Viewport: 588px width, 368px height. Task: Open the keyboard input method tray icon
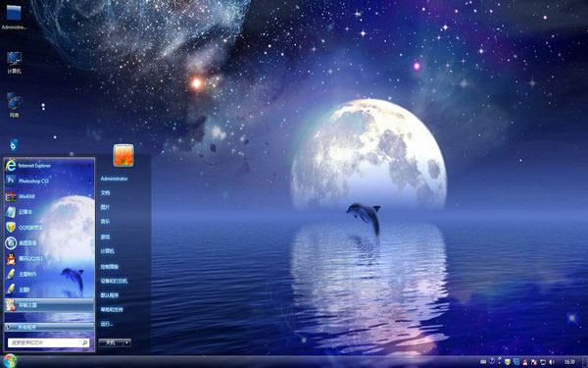483,361
